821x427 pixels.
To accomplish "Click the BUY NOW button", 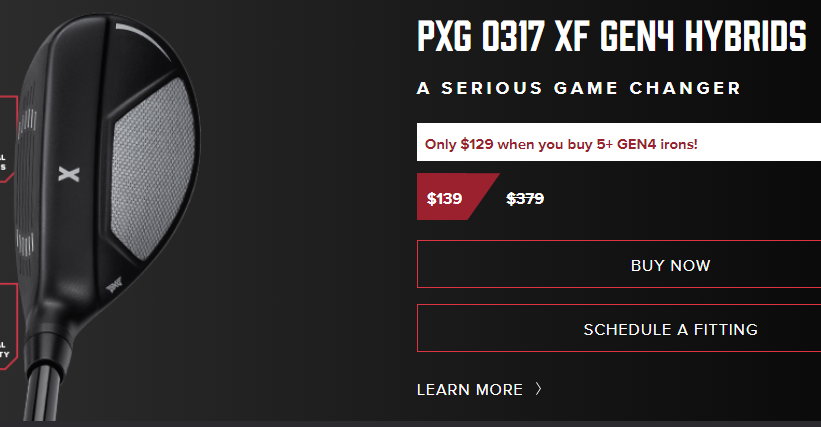I will [x=670, y=266].
